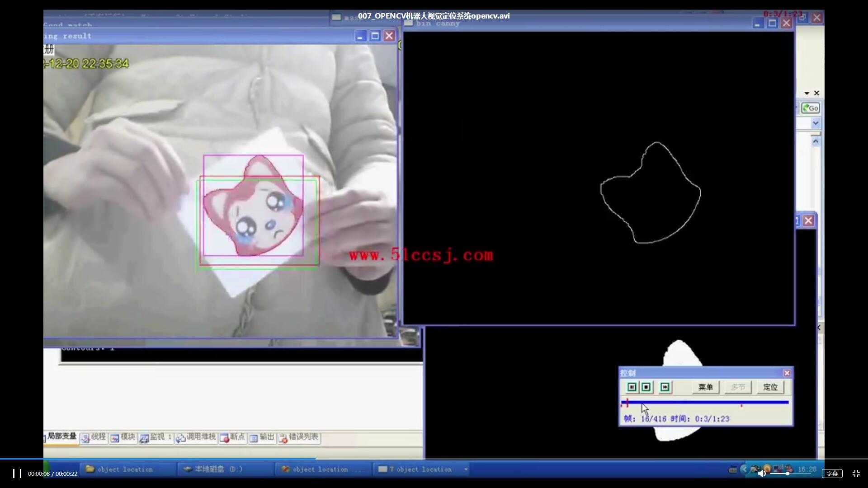Maximize the bin canny window
The height and width of the screenshot is (488, 868).
772,23
